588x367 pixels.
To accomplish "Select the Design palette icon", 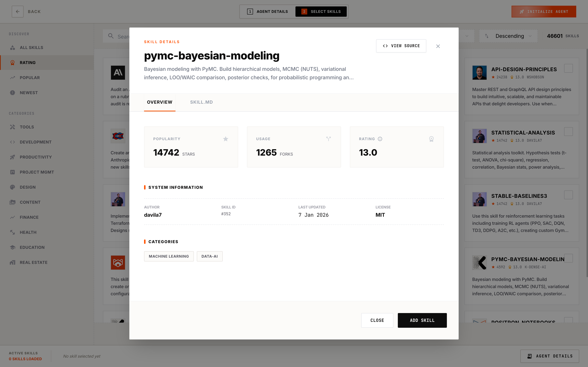I will 13,187.
